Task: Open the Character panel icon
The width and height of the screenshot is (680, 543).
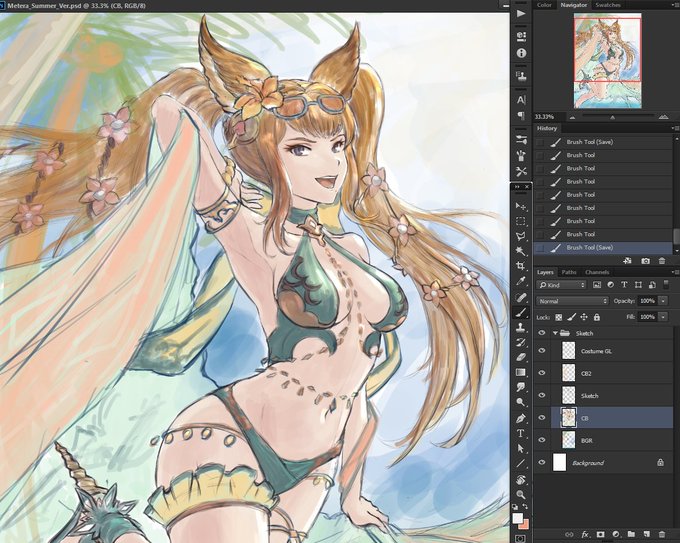Action: [x=521, y=100]
